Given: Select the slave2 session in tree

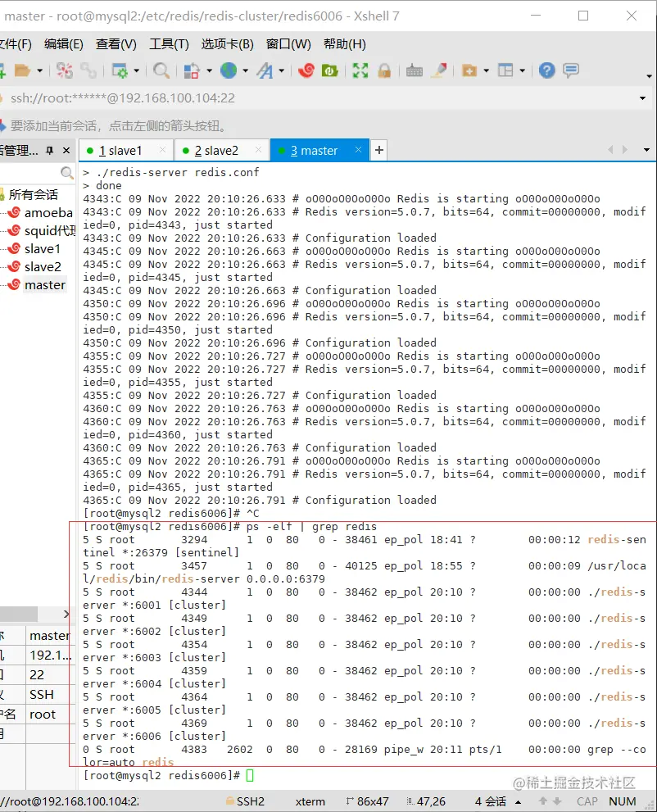Looking at the screenshot, I should tap(43, 267).
